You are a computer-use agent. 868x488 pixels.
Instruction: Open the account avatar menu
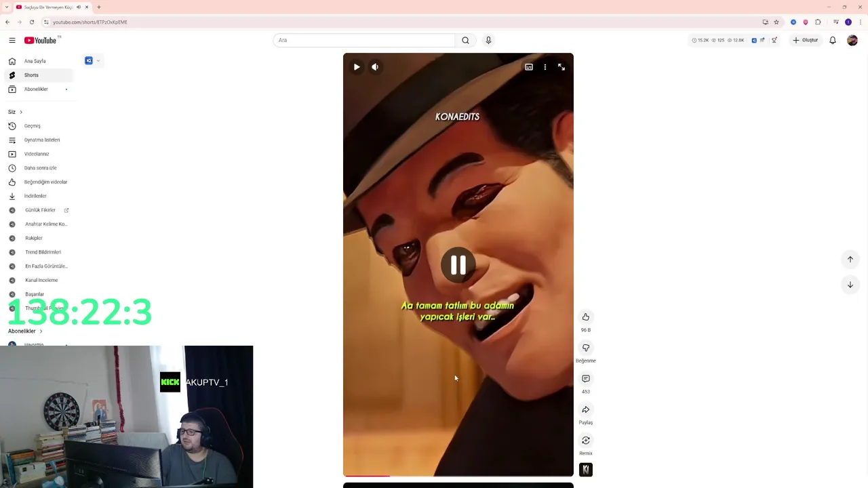[852, 40]
